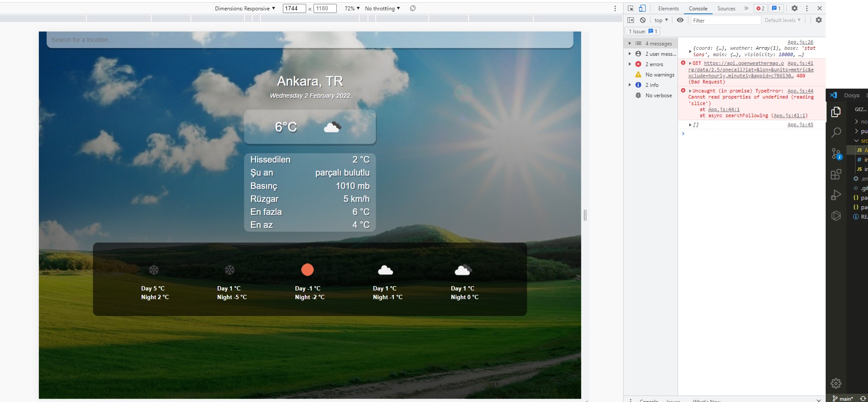
Task: Expand the 2 user messages group
Action: click(630, 54)
